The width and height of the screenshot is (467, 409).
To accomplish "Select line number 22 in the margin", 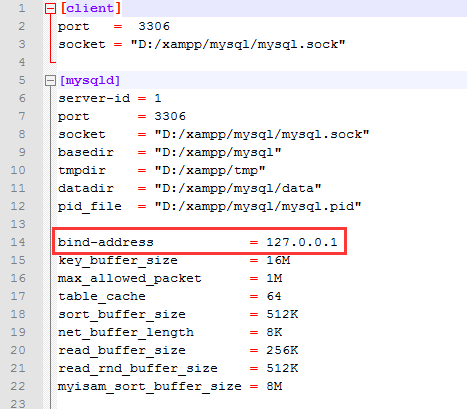I will click(18, 386).
